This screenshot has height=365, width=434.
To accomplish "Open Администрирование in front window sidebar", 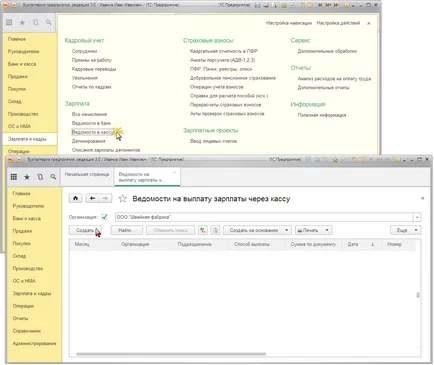I will [x=34, y=343].
